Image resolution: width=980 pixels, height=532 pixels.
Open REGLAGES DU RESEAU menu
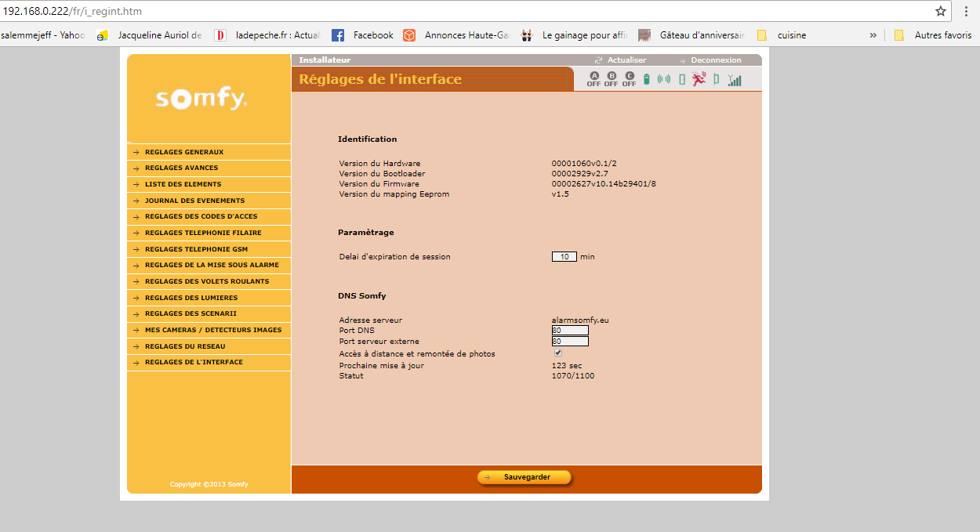point(209,346)
